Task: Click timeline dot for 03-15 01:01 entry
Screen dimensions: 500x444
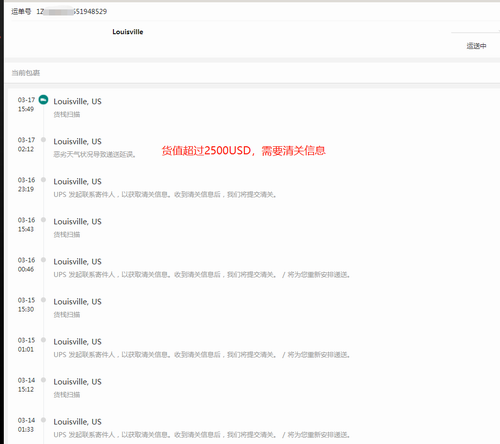Action: tap(43, 340)
